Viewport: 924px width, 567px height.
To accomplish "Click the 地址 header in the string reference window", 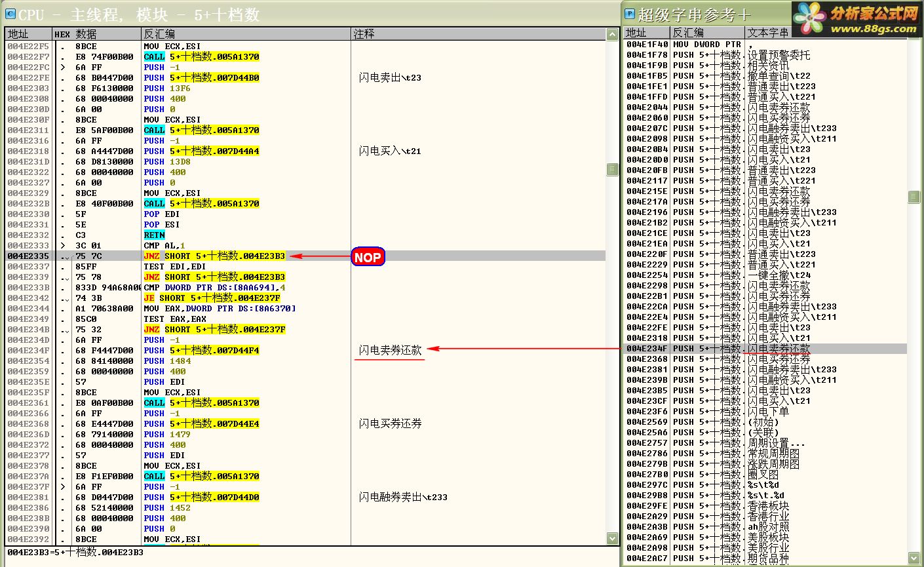I will pos(647,33).
